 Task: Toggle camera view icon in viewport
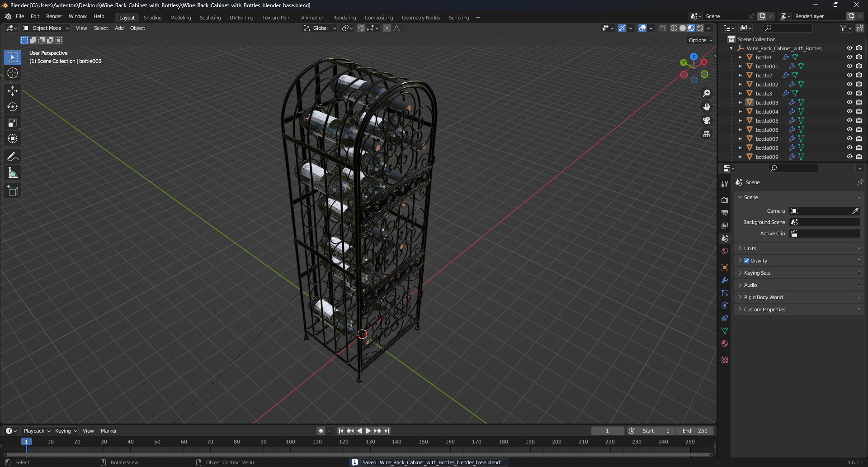click(707, 120)
